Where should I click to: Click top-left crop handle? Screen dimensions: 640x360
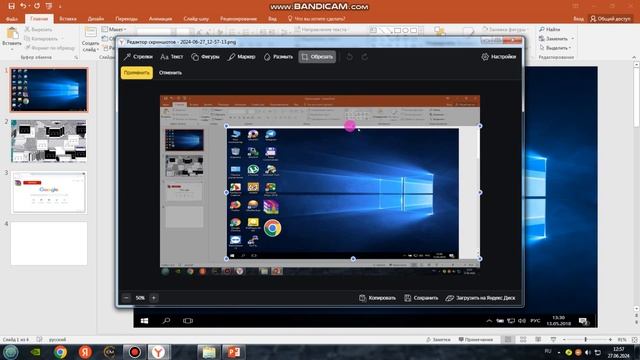pos(227,126)
